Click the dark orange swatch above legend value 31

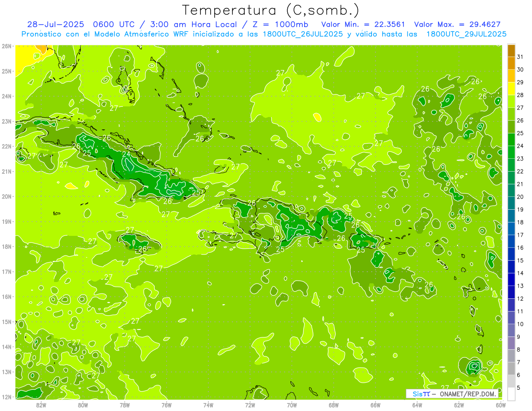(x=511, y=51)
